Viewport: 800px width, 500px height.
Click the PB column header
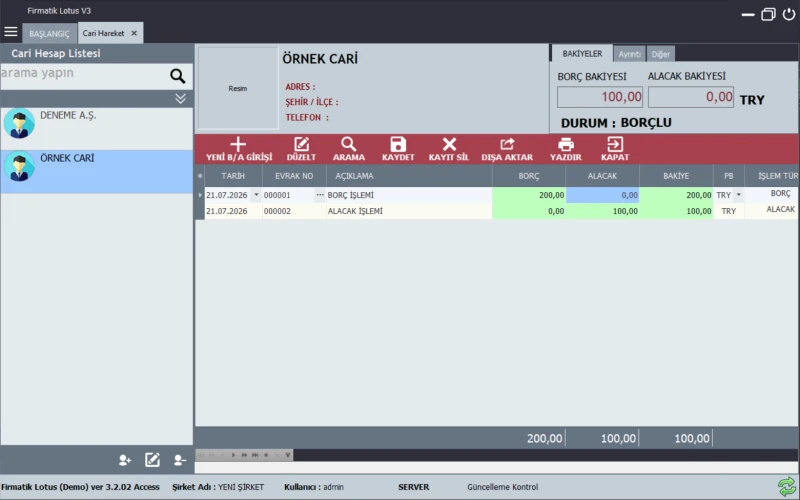pos(729,176)
